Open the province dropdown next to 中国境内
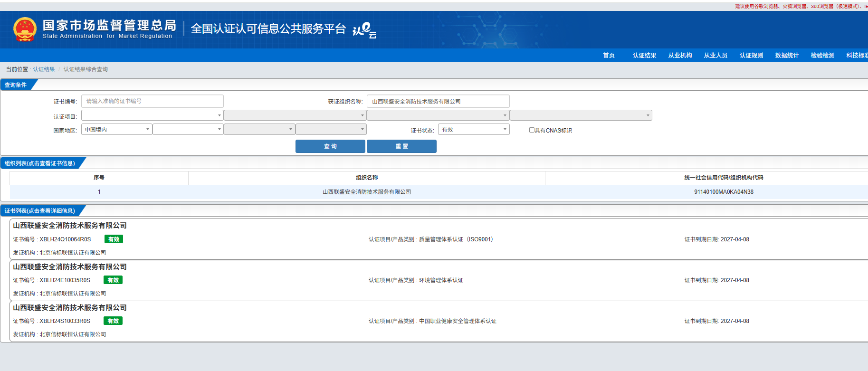868x371 pixels. click(188, 130)
